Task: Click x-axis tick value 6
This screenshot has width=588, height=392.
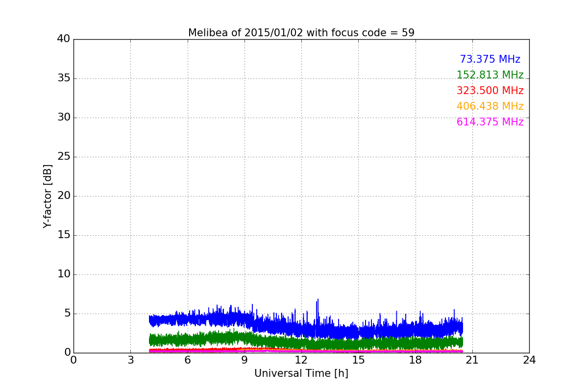Action: coord(188,360)
